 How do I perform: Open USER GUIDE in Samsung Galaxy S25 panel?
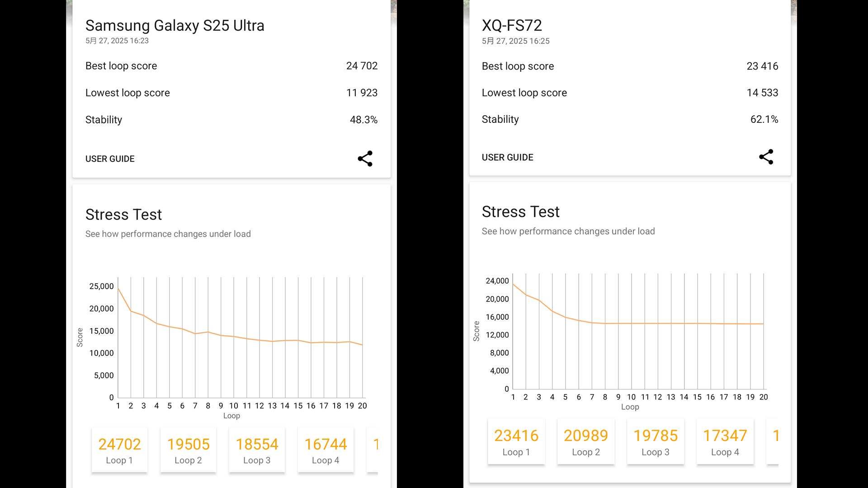(x=110, y=159)
